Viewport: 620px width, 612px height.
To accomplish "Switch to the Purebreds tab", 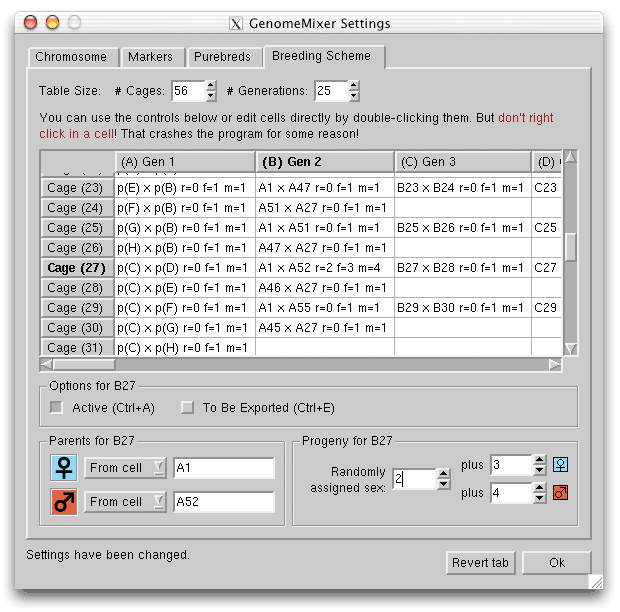I will coord(223,57).
